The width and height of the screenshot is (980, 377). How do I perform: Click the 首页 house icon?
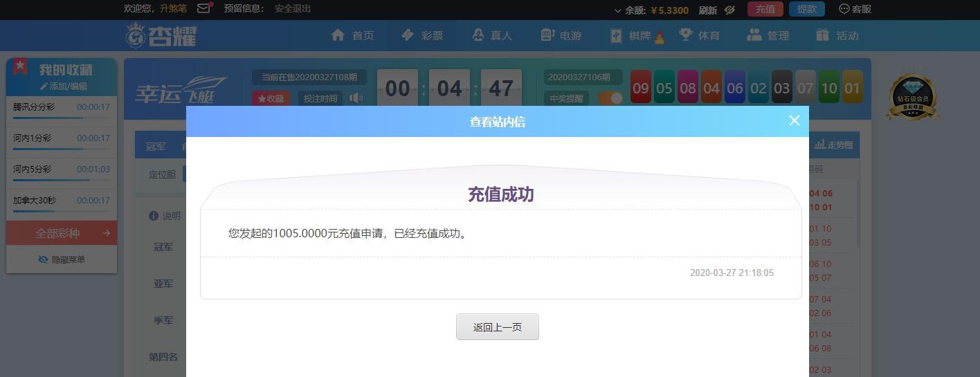(x=338, y=35)
